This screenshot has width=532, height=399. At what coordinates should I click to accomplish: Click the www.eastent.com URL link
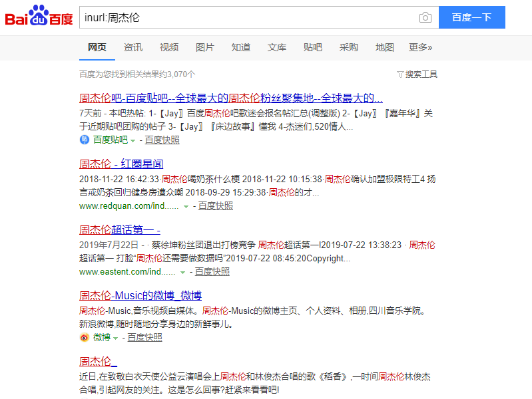point(127,271)
